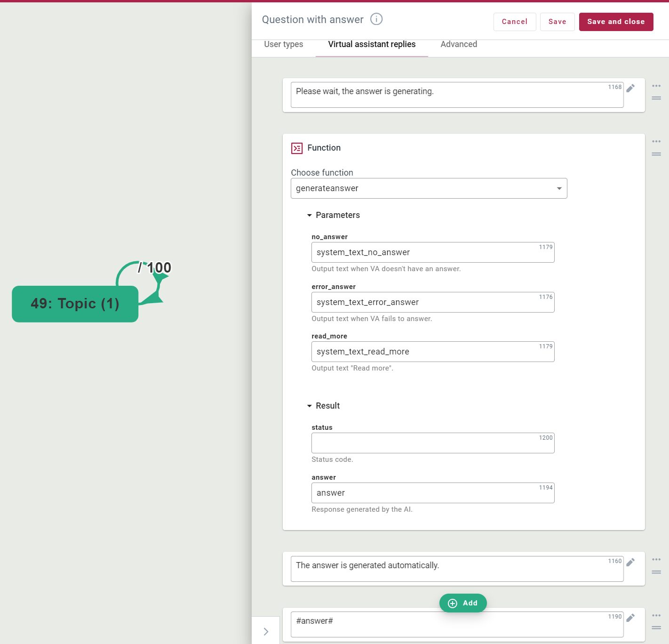The width and height of the screenshot is (669, 644).
Task: Open three-dot menu for 'Please wait' reply
Action: click(656, 86)
